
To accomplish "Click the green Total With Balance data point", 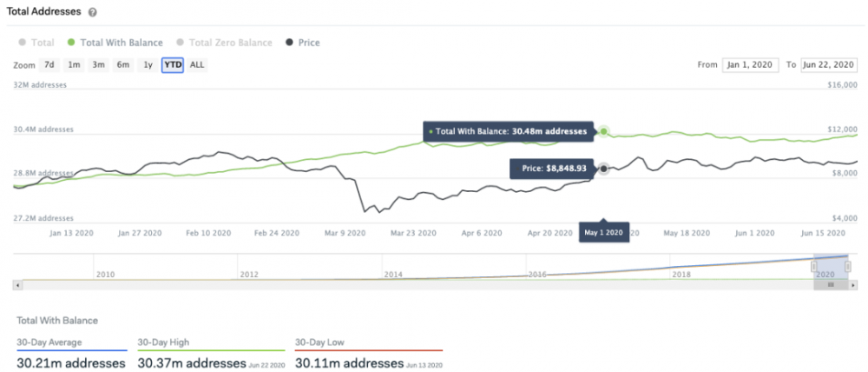I will pos(604,132).
